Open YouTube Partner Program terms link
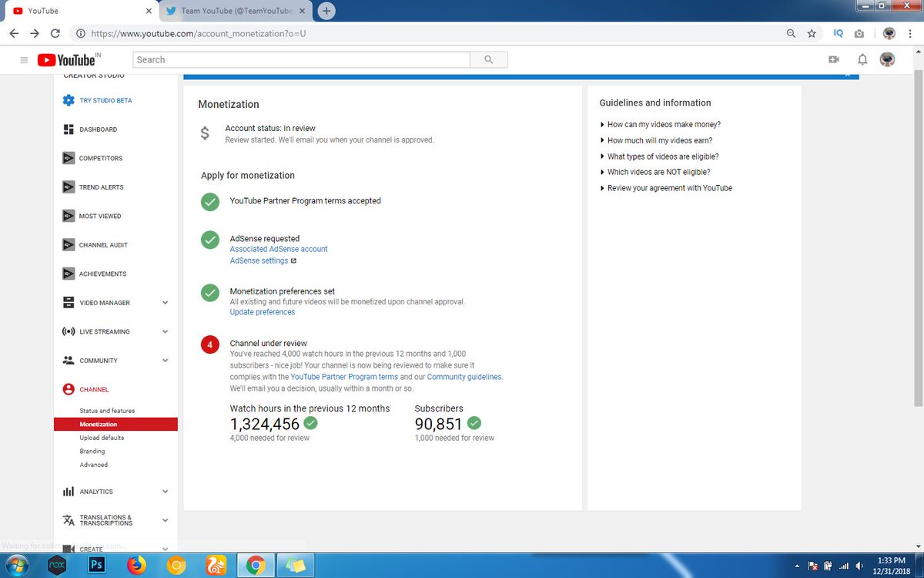 (344, 377)
